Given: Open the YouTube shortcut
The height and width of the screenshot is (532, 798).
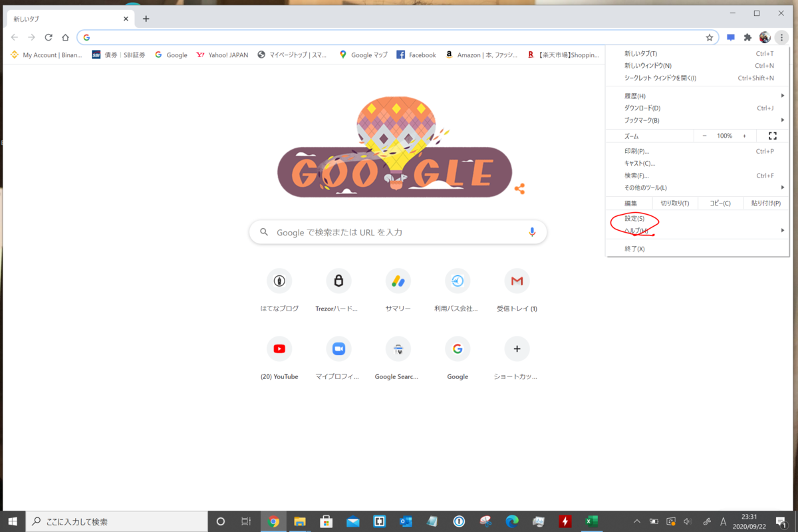Looking at the screenshot, I should 279,358.
